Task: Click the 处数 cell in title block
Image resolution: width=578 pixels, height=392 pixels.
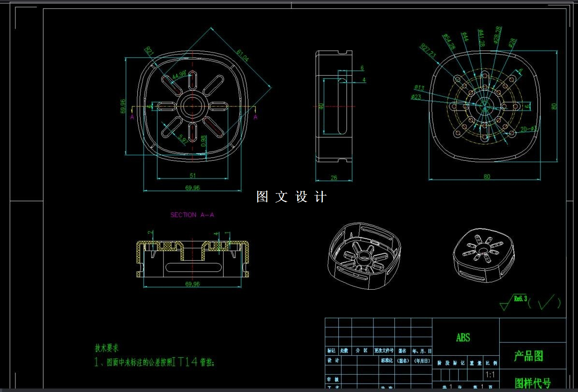Action: 344,350
